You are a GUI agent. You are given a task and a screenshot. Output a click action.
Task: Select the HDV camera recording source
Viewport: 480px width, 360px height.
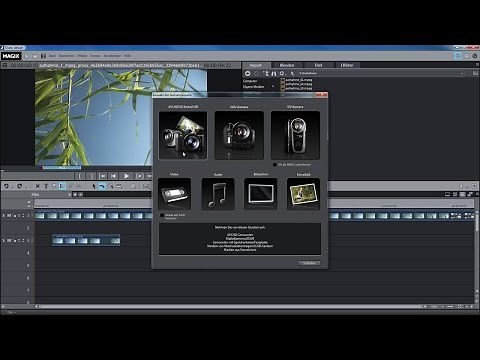point(239,135)
